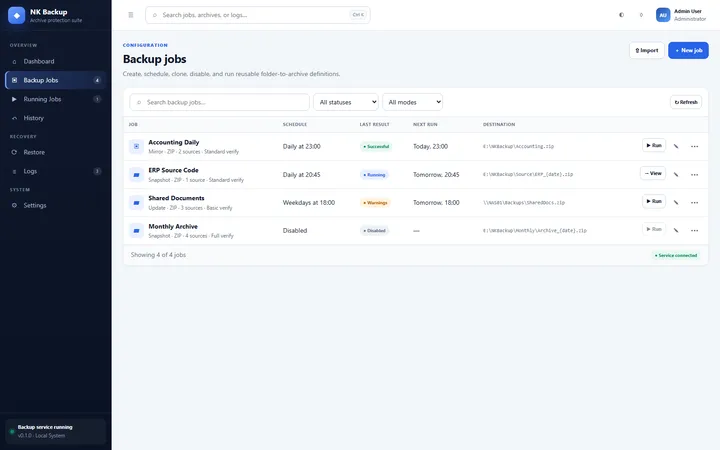Toggle the dark mode theme icon
The image size is (720, 450).
point(621,15)
